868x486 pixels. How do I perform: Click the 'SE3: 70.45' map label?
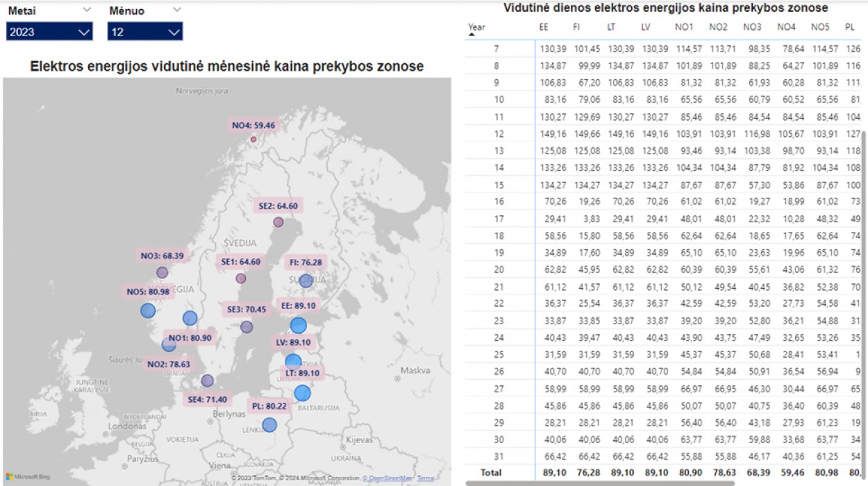tap(247, 309)
